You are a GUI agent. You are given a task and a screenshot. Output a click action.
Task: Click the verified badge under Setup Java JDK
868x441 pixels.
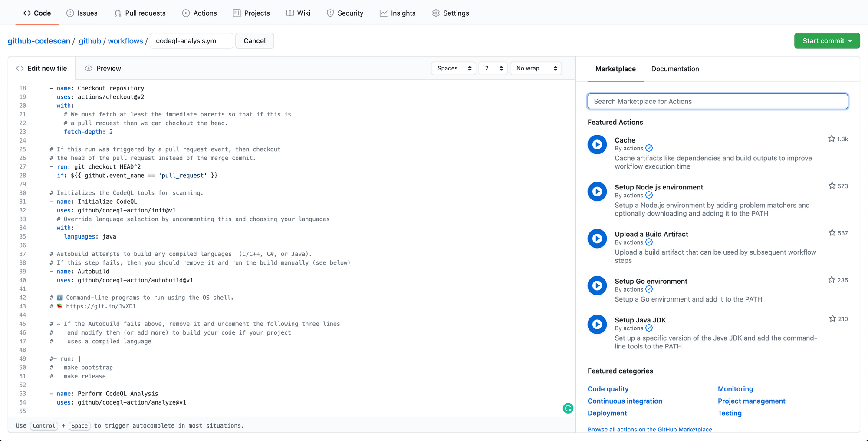649,328
